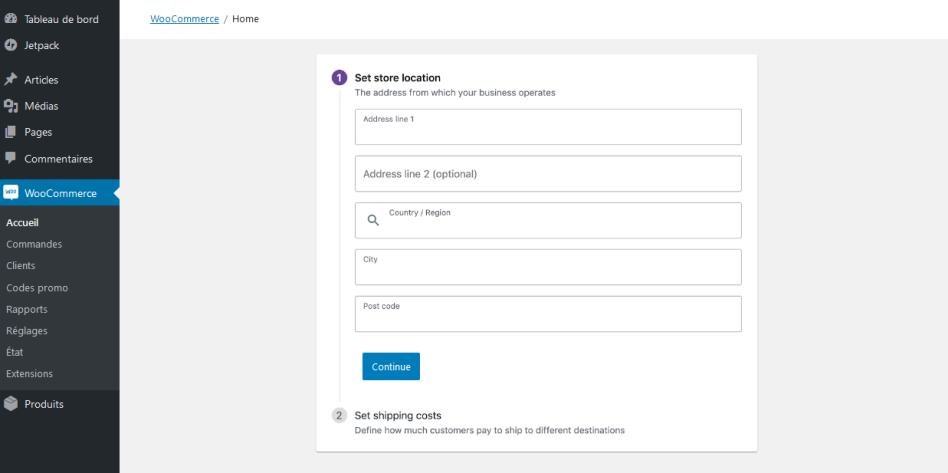
Task: Follow the WooCommerce breadcrumb link
Action: tap(184, 19)
